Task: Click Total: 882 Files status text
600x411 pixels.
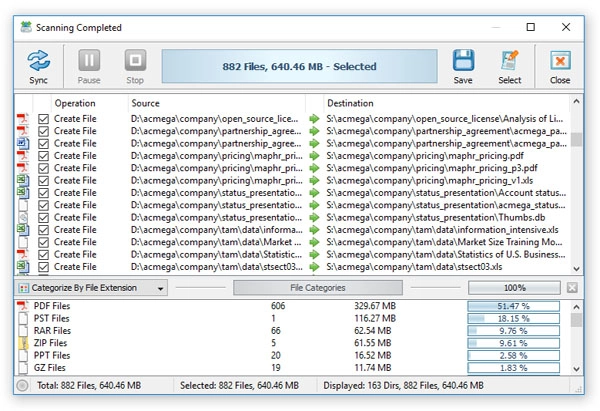Action: (x=89, y=385)
